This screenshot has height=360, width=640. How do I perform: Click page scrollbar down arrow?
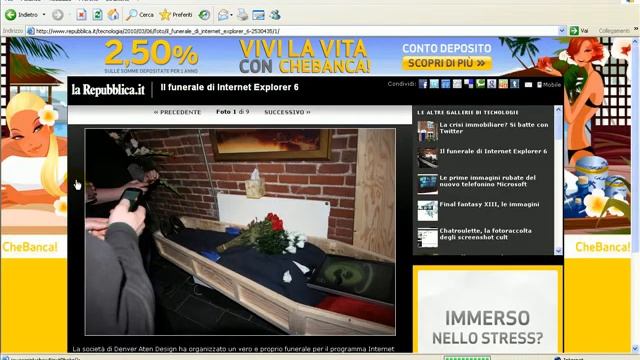[x=636, y=348]
